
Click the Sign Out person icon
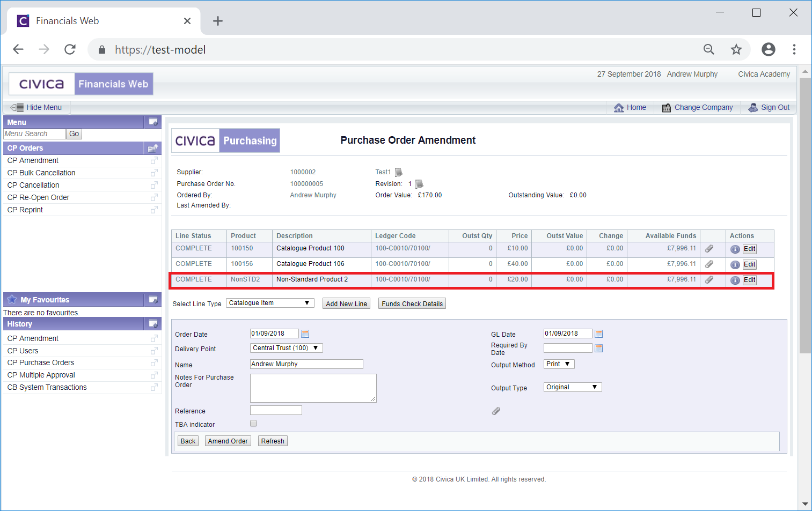(753, 107)
